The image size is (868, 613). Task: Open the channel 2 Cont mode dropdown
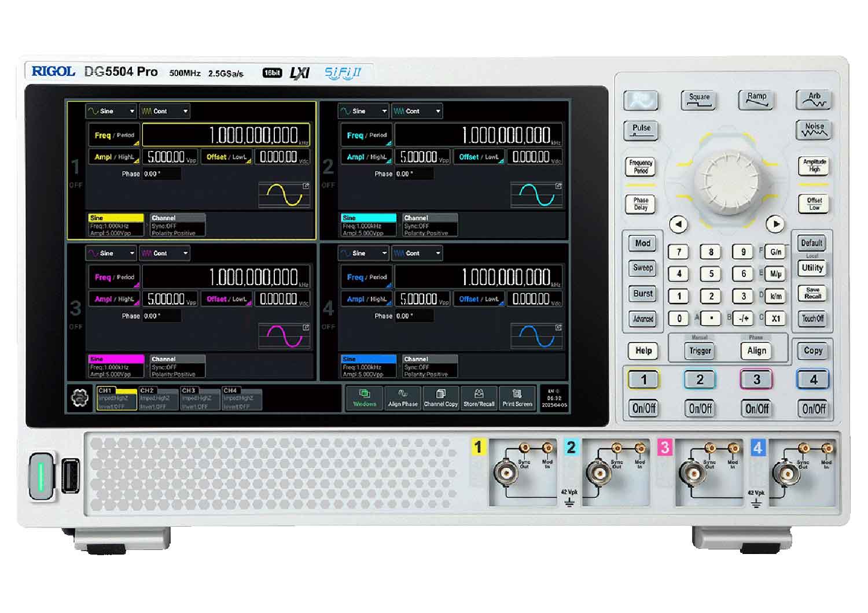pyautogui.click(x=417, y=111)
